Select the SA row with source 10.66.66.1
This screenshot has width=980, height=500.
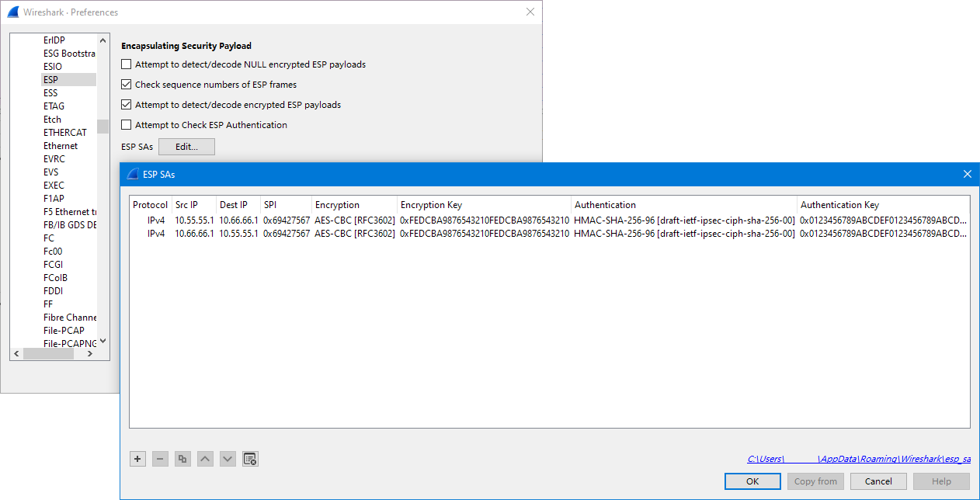[550, 233]
